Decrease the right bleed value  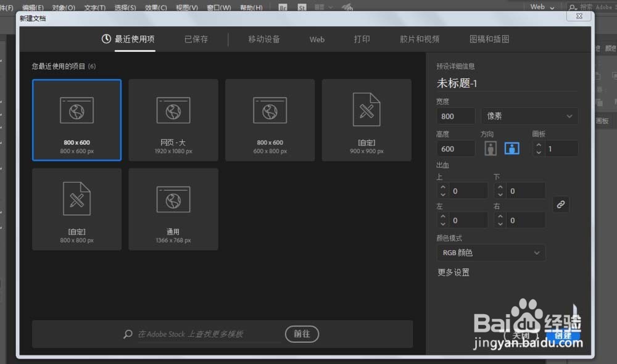(500, 224)
